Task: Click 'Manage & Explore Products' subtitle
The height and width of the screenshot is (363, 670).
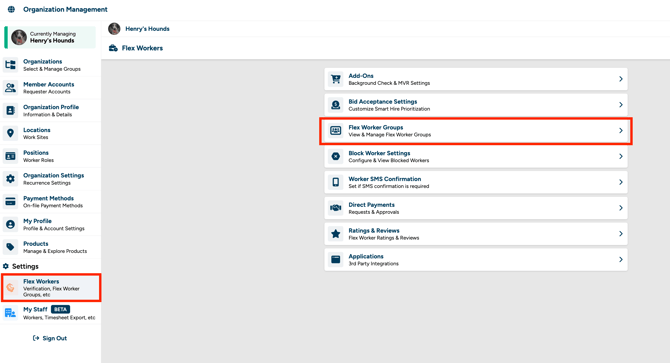Action: [55, 251]
